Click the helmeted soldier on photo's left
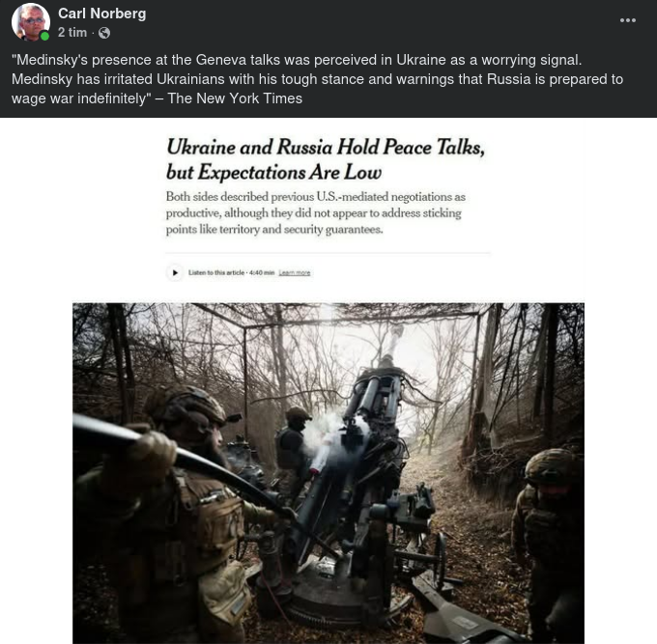The width and height of the screenshot is (657, 644). coord(167,515)
